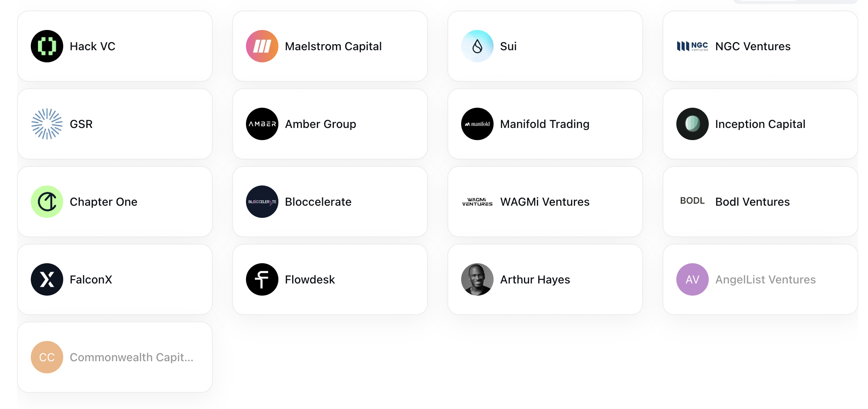Screen dimensions: 868x409
Task: Click the Maelstrom Capital gradient logo
Action: (x=262, y=46)
